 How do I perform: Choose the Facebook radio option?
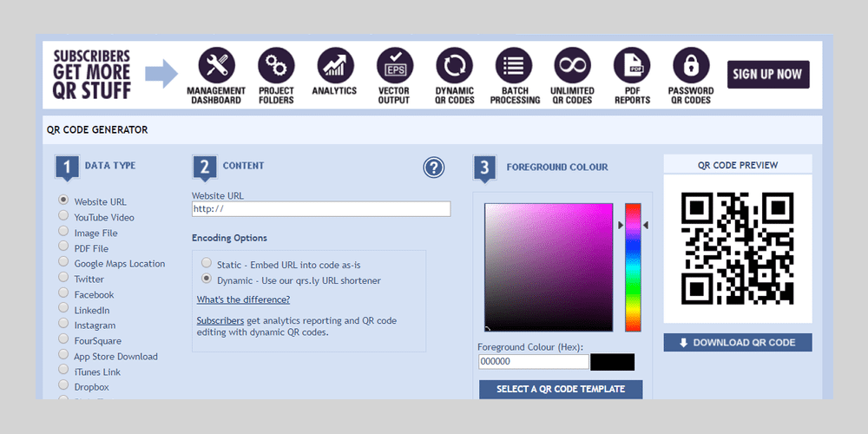63,293
